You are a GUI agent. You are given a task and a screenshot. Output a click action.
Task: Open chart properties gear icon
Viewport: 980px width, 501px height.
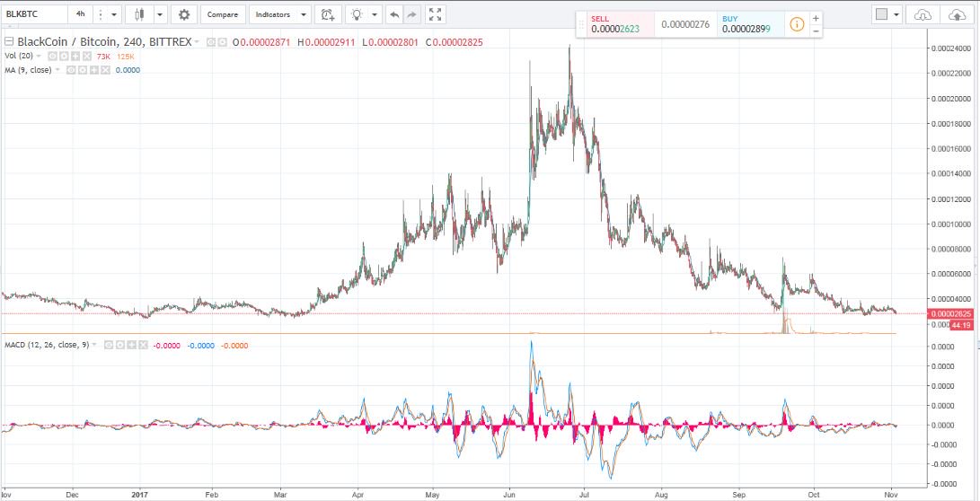[184, 14]
